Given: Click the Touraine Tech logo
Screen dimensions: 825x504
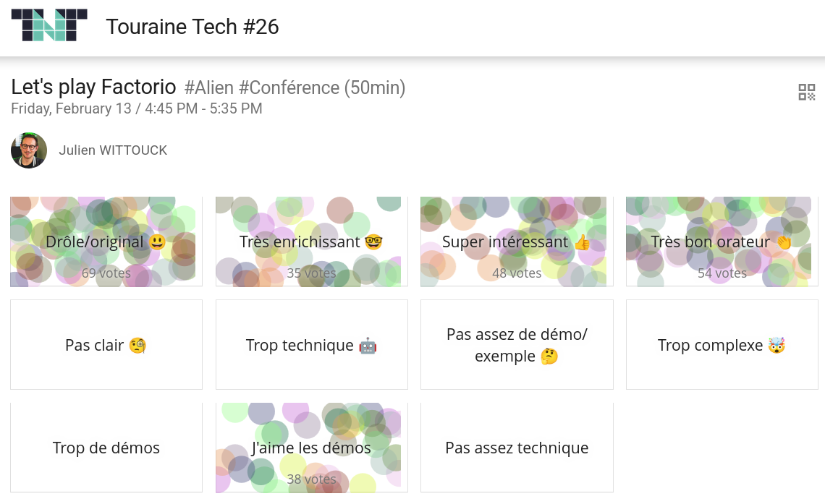Looking at the screenshot, I should (x=49, y=25).
